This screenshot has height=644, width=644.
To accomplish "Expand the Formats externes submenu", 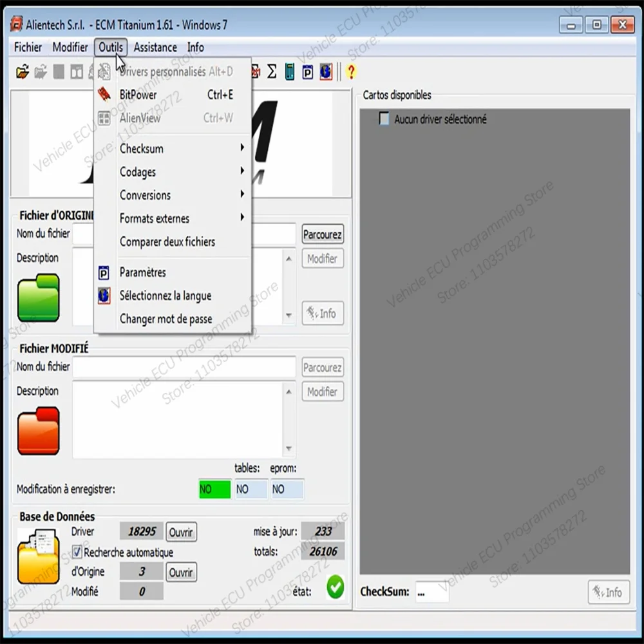I will tap(173, 218).
